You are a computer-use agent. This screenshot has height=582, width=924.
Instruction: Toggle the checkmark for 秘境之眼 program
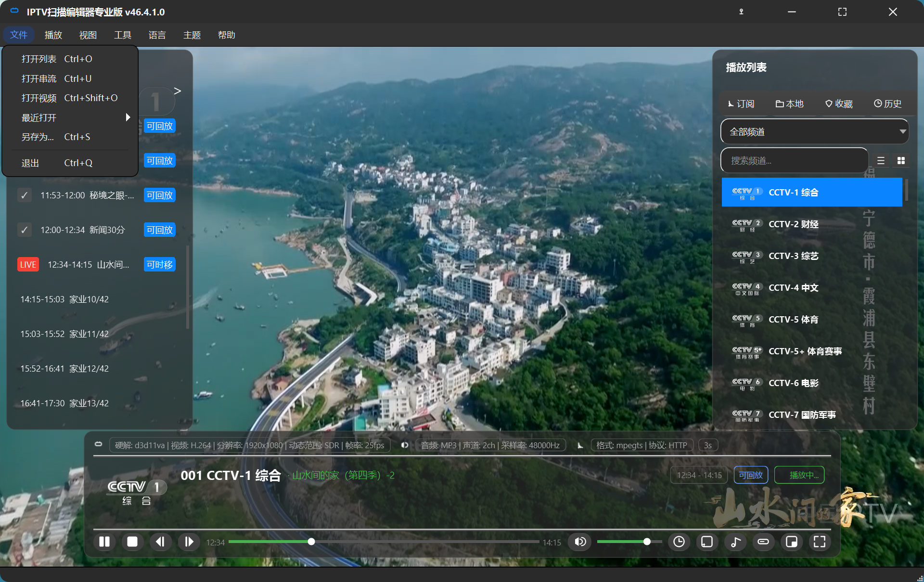[25, 195]
